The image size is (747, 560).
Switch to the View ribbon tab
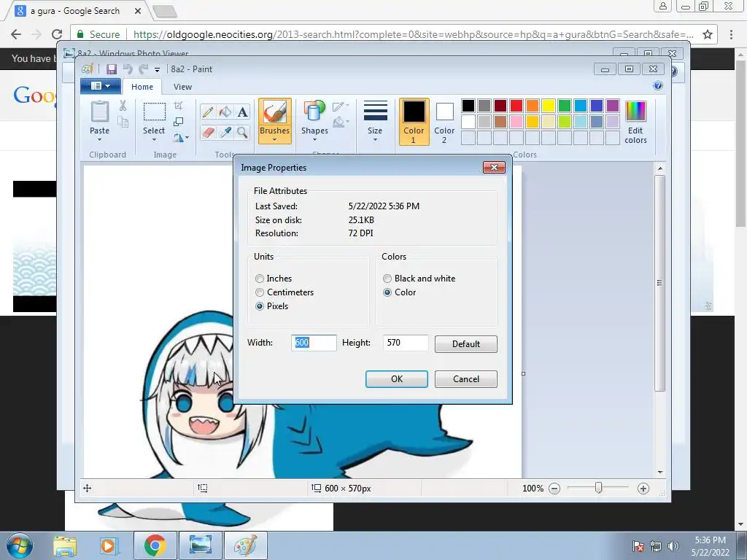[182, 87]
